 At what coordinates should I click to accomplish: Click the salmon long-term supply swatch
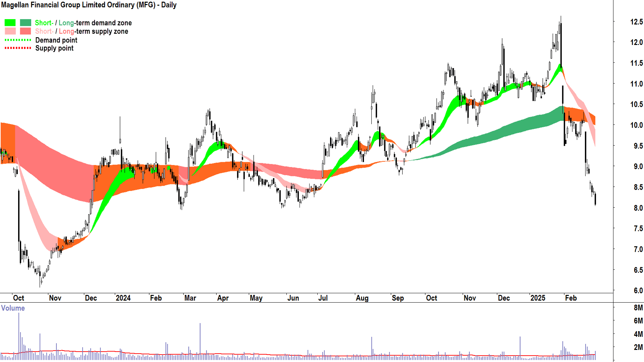pyautogui.click(x=25, y=31)
